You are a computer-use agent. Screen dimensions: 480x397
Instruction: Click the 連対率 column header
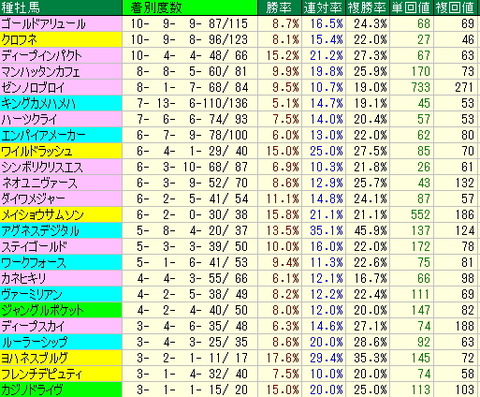(x=323, y=8)
